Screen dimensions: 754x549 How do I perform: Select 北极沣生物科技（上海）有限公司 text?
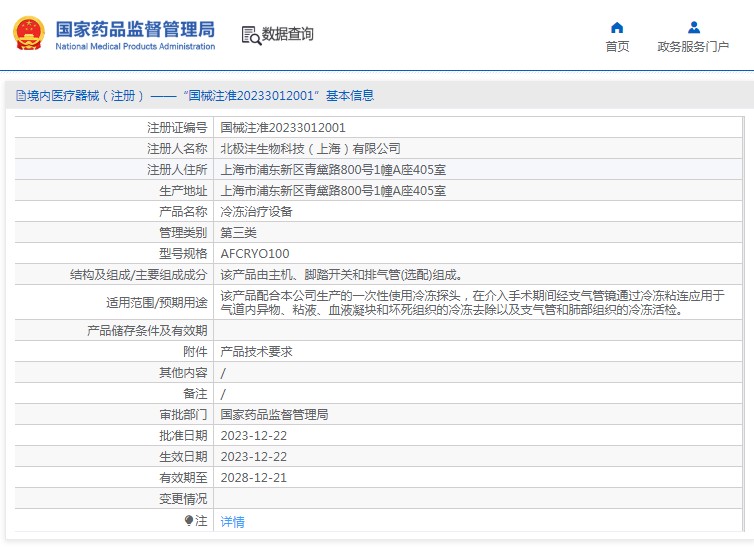tap(310, 149)
